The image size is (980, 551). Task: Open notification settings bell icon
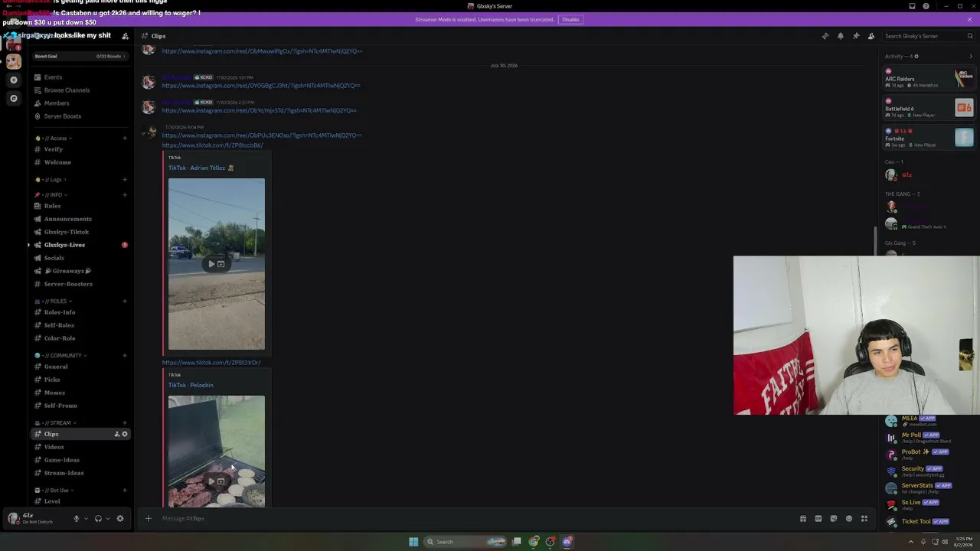pyautogui.click(x=840, y=36)
